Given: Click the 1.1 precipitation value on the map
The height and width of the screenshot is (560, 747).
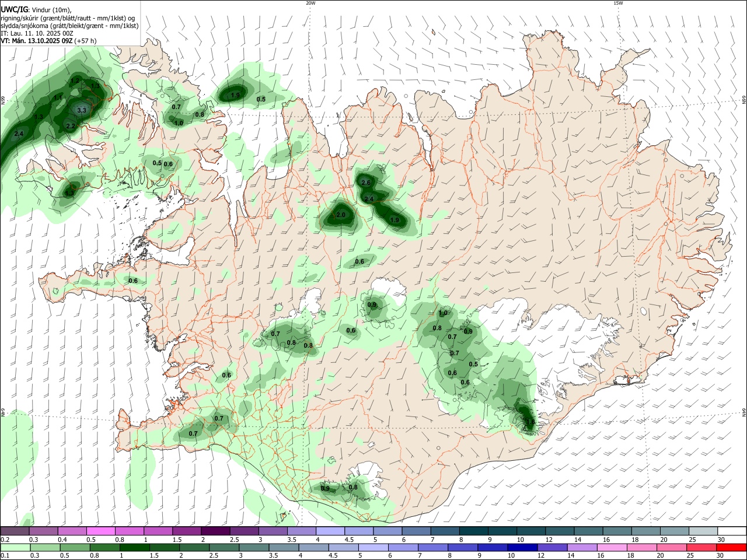Looking at the screenshot, I should pyautogui.click(x=58, y=97).
